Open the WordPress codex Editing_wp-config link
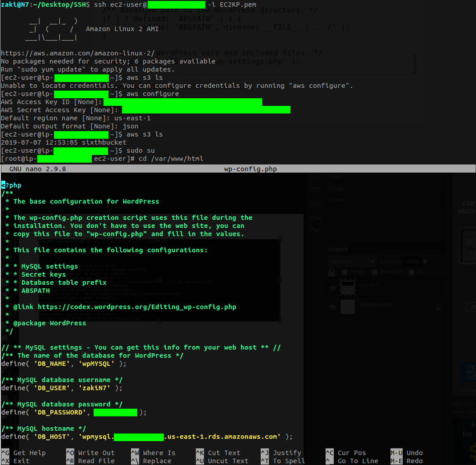476x465 pixels. pos(139,306)
